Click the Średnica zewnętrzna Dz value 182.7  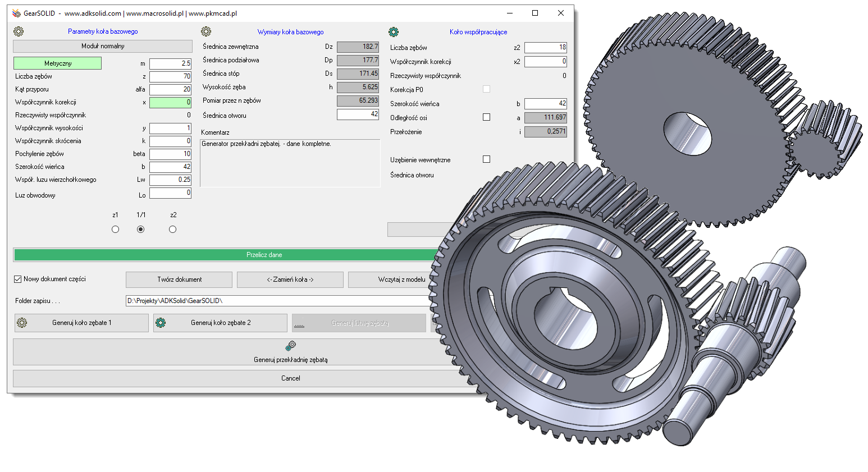[358, 47]
